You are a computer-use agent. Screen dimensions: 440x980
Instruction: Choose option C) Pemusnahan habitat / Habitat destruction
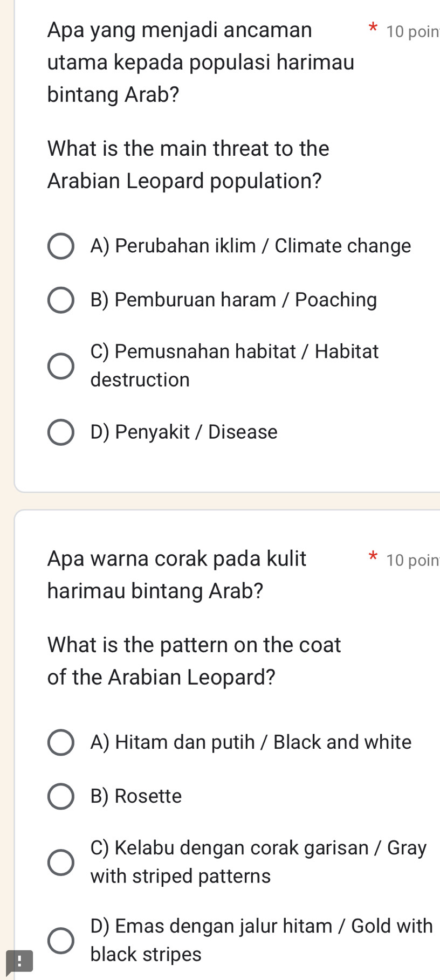pyautogui.click(x=60, y=365)
